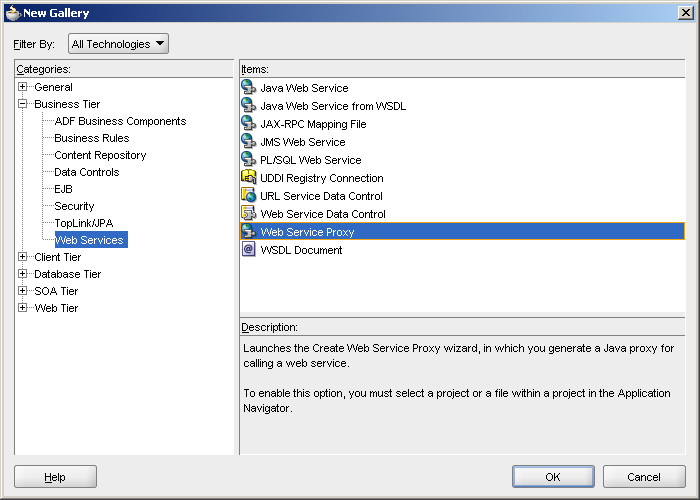Select the Web Services category
This screenshot has width=700, height=500.
[x=91, y=240]
